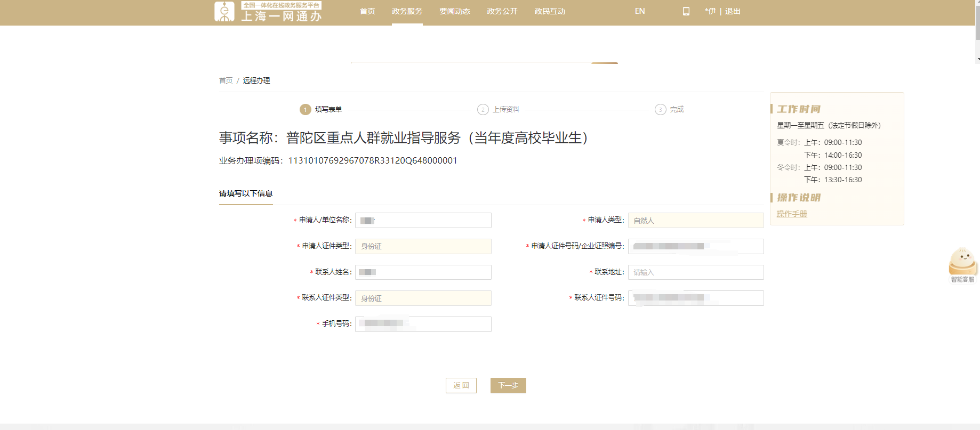
Task: Click the 首页 breadcrumb link
Action: (226, 80)
